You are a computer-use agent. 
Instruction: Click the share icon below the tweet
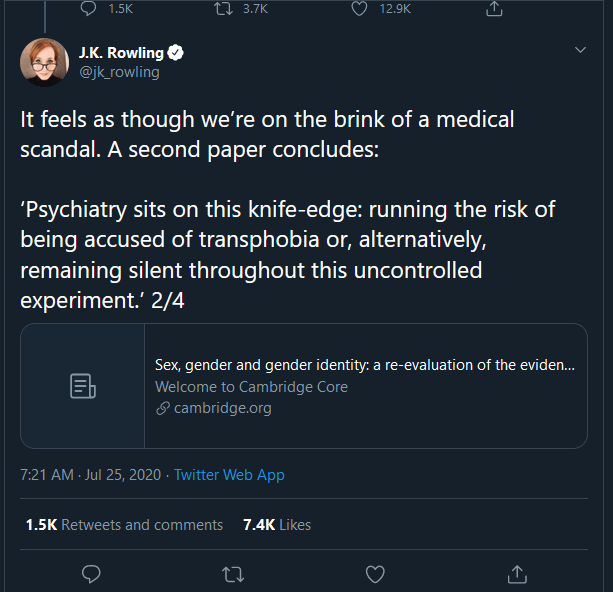517,574
